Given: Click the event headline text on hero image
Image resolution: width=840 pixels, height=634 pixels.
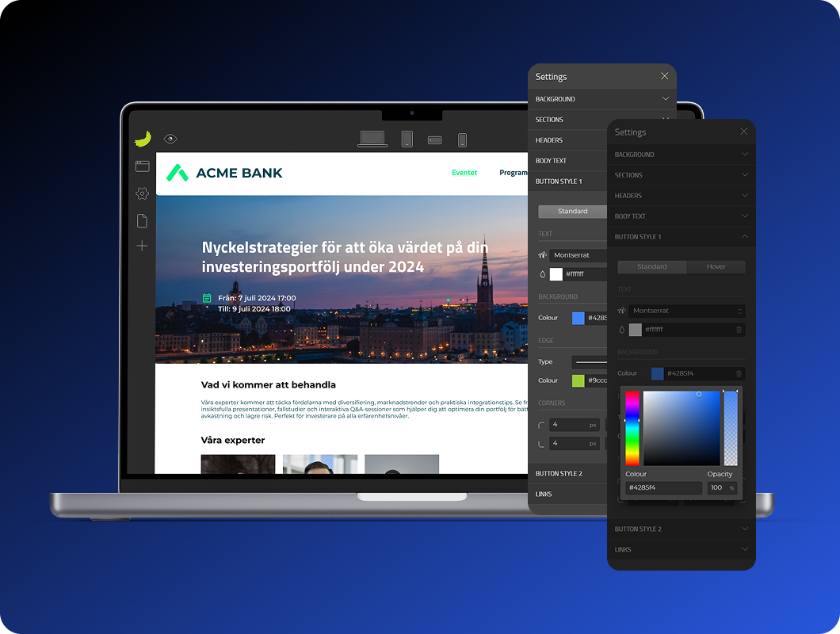Looking at the screenshot, I should pyautogui.click(x=345, y=258).
